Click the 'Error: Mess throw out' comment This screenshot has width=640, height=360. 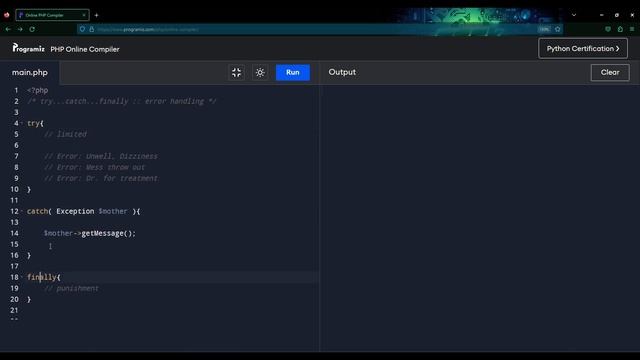95,167
